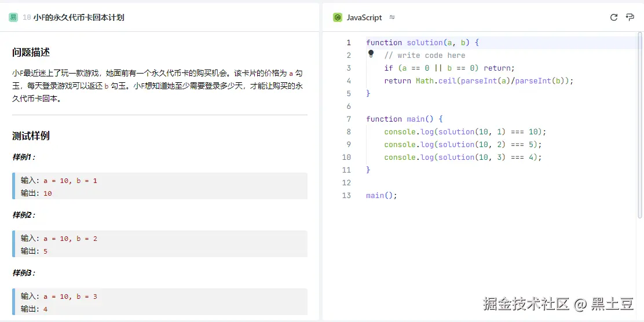Click the 样例2 label
644x322 pixels.
[24, 215]
